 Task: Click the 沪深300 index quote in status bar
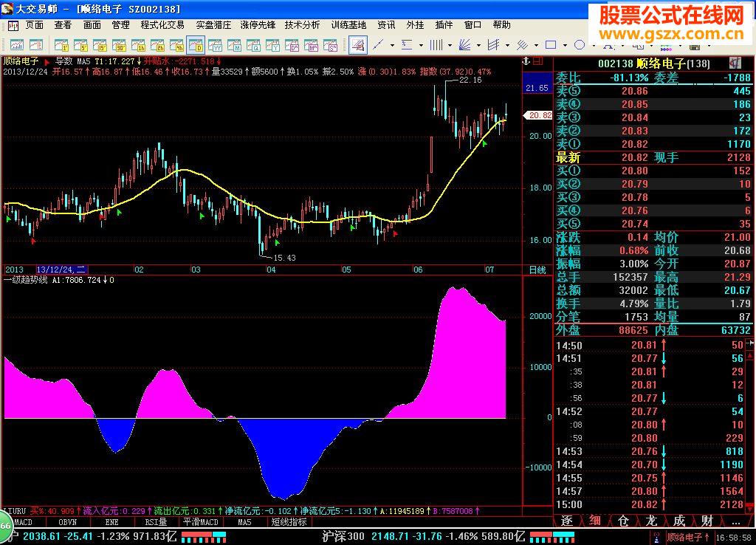point(343,535)
